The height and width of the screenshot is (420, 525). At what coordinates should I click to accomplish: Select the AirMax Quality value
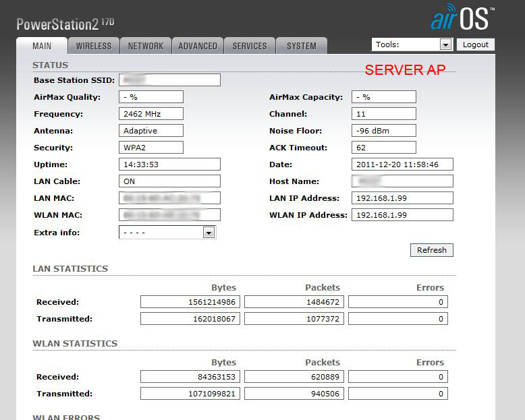(151, 97)
